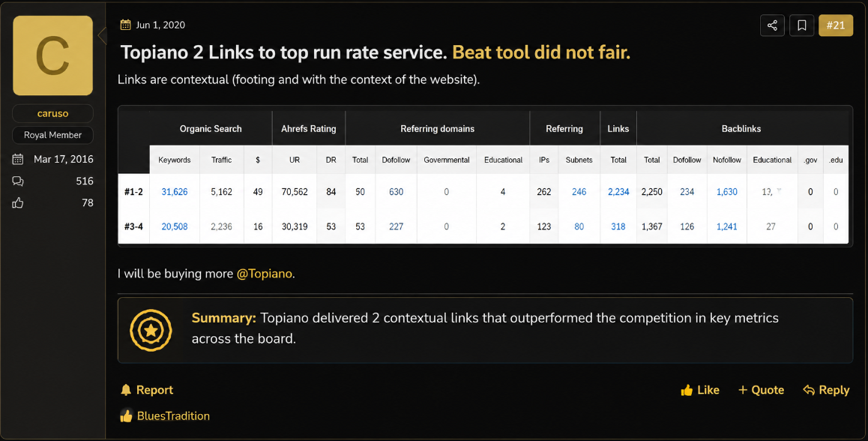Screen dimensions: 868x441
Task: Open the statistics table image
Action: 483,177
